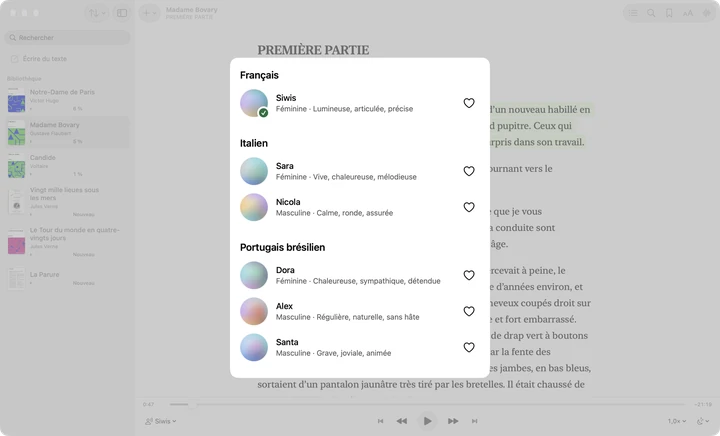720x436 pixels.
Task: Favorite the Santa voice with heart icon
Action: pos(468,347)
